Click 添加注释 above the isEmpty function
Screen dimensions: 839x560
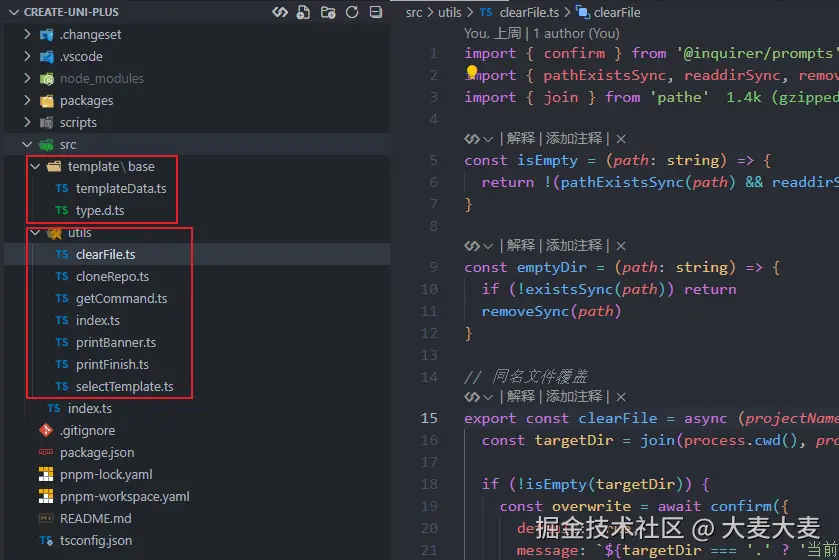[574, 139]
